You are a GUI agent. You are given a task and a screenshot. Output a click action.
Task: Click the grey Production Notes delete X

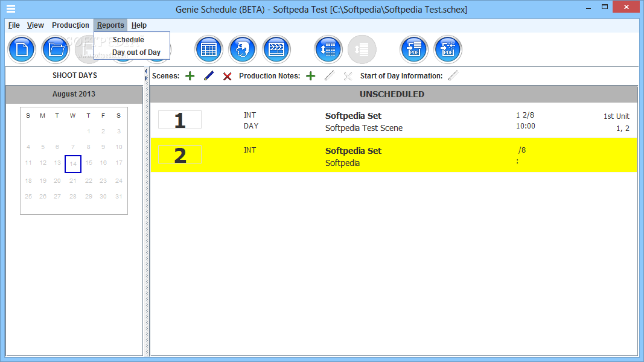[x=348, y=77]
